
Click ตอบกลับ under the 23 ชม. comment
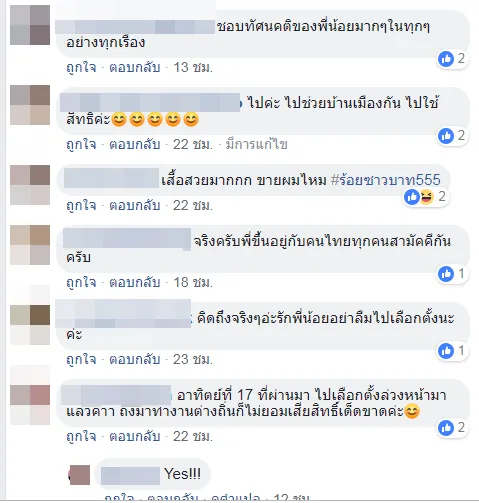pyautogui.click(x=135, y=360)
